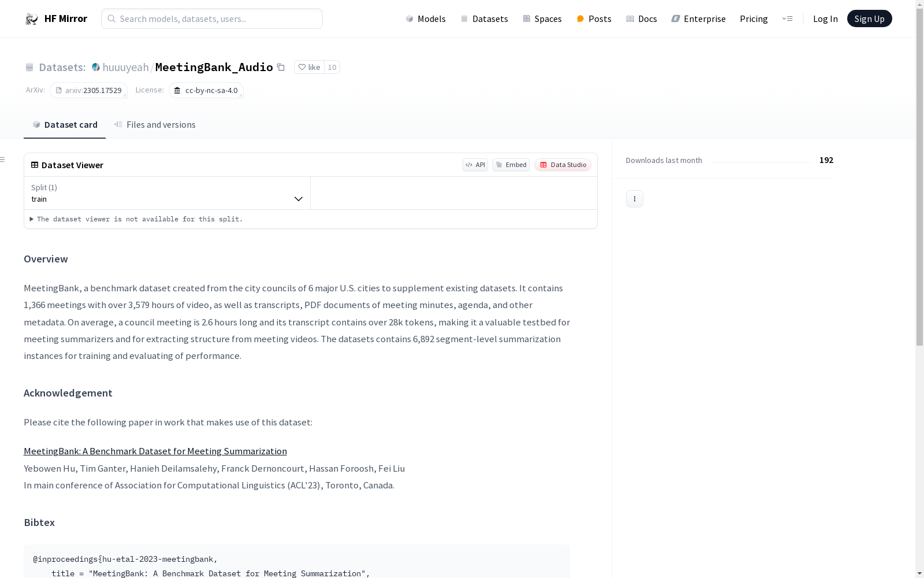Open Posts from the navigation bar
This screenshot has height=578, width=924.
point(594,18)
